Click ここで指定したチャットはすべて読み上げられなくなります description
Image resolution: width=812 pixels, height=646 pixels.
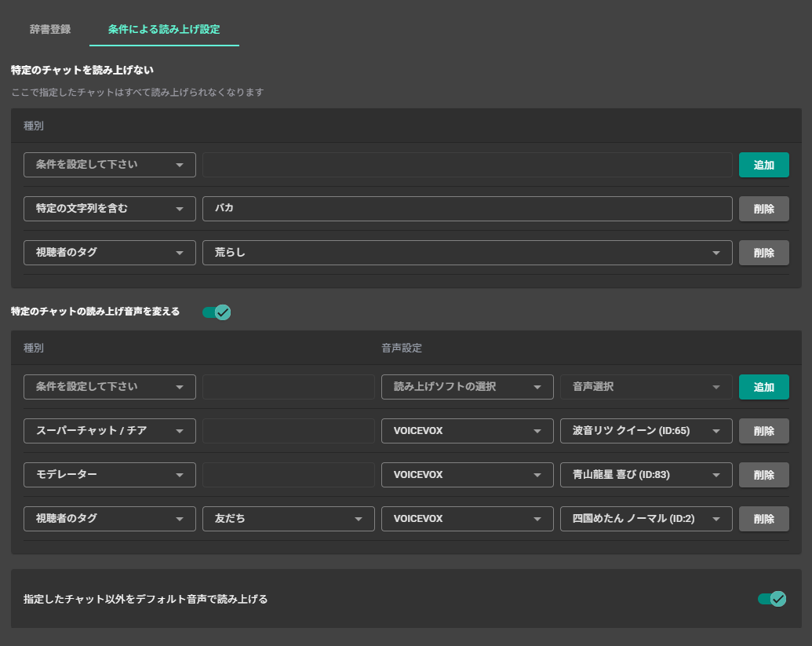click(138, 92)
